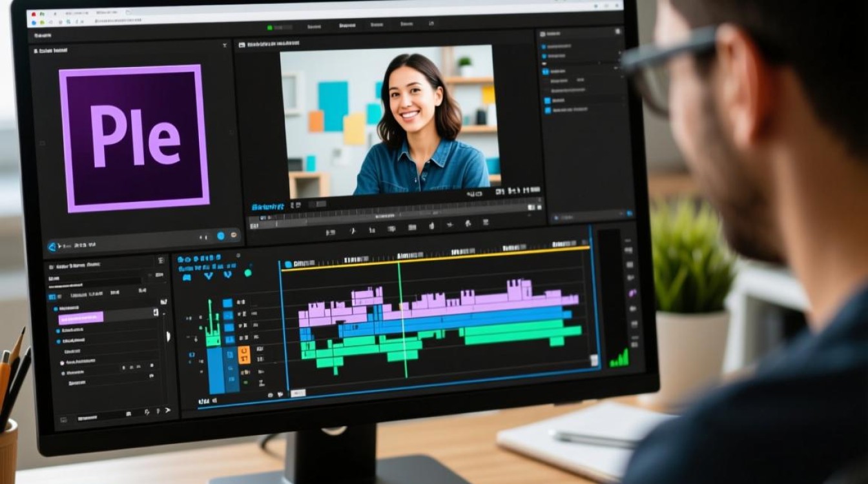Toggle the topmost blue checkbox in right-side panel

point(544,47)
